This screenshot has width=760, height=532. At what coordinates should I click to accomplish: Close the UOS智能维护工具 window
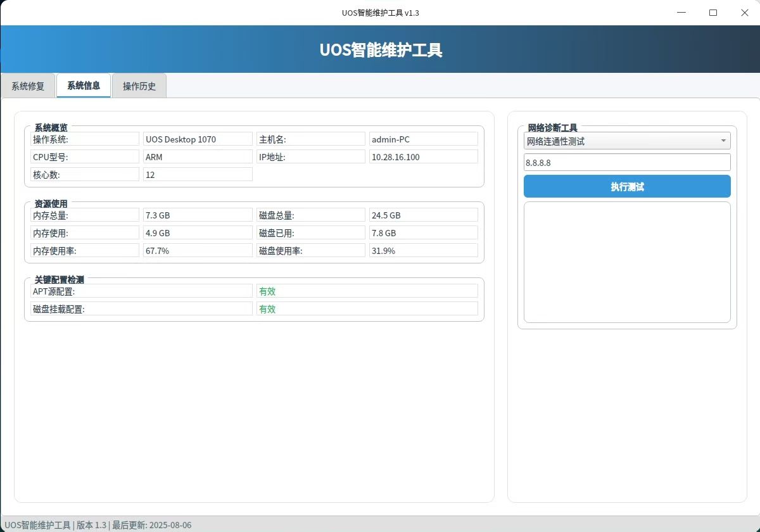745,13
